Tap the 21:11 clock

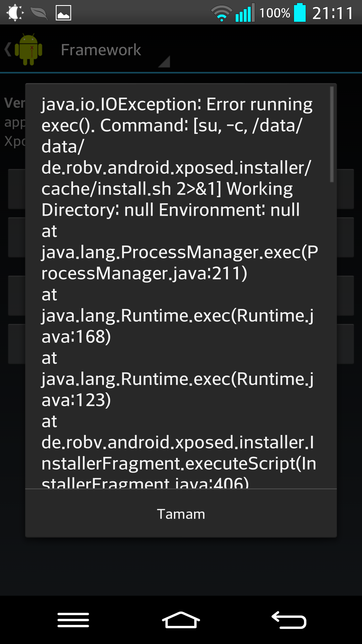click(333, 13)
